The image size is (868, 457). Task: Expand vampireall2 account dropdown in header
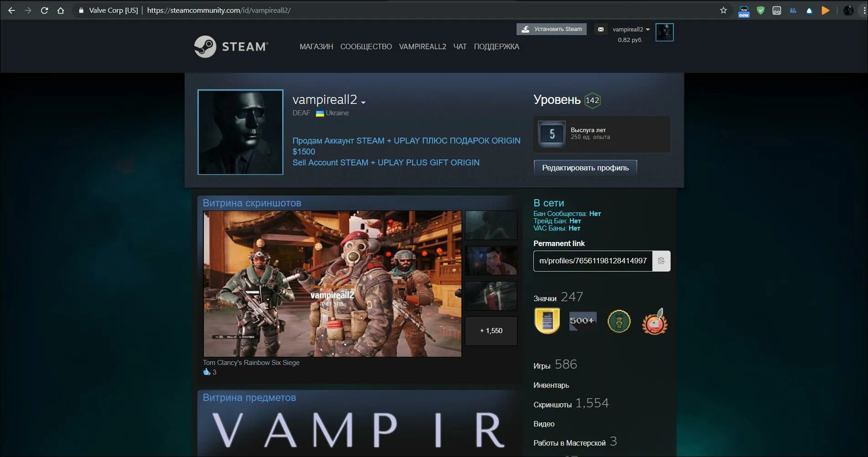[631, 29]
